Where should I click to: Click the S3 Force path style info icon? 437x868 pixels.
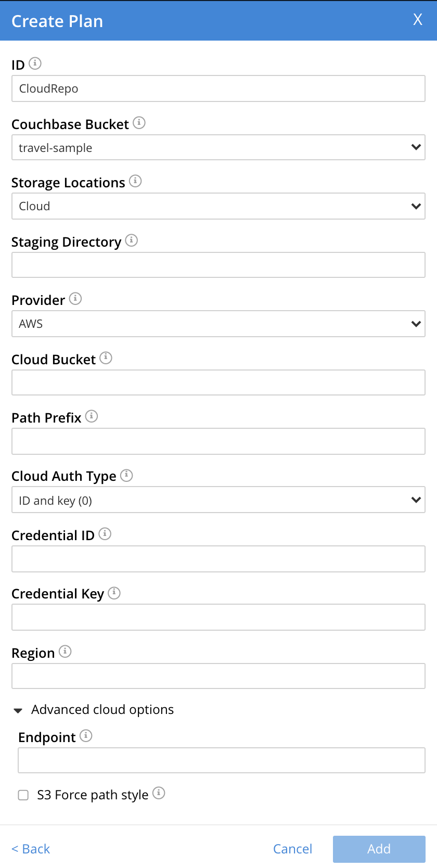[159, 793]
